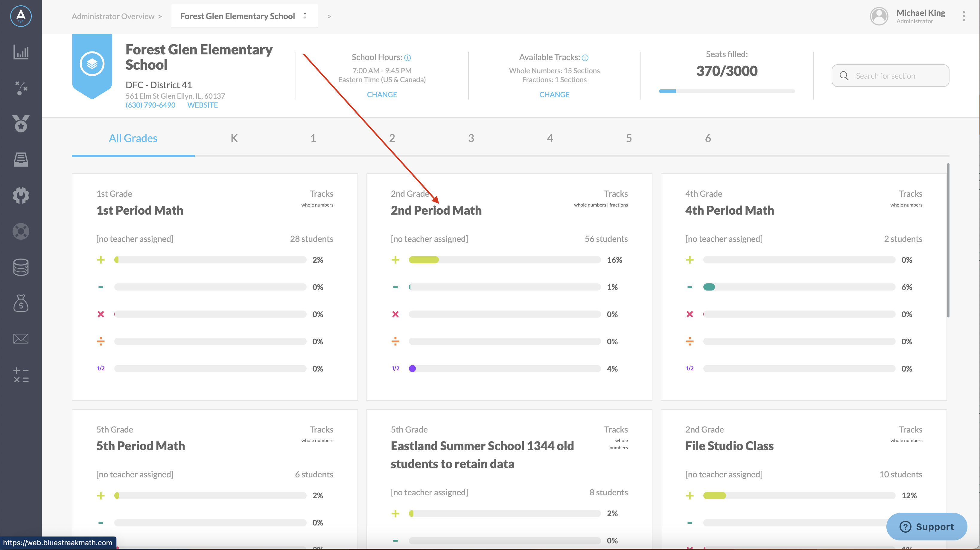The image size is (980, 550).
Task: Click School Hours info icon
Action: 407,58
